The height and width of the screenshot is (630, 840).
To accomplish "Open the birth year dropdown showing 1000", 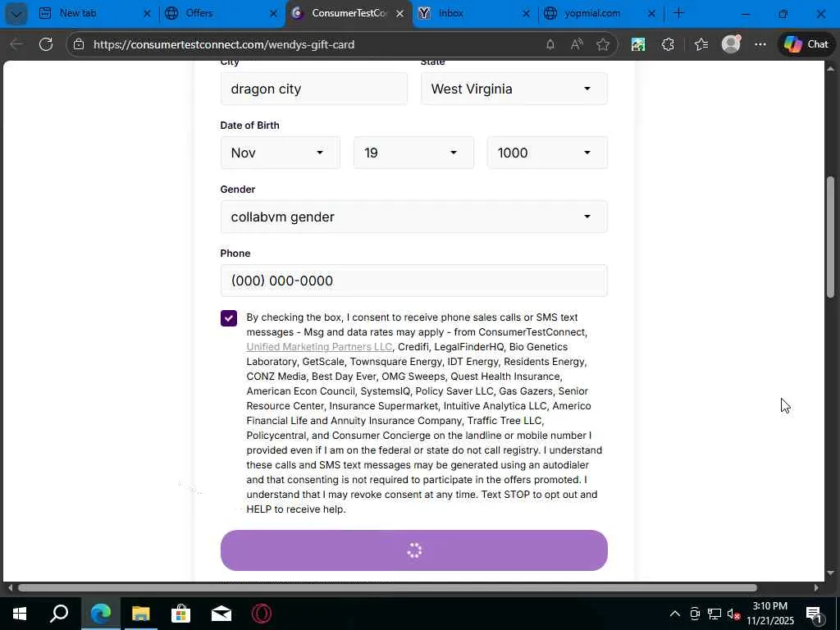I will pyautogui.click(x=547, y=153).
